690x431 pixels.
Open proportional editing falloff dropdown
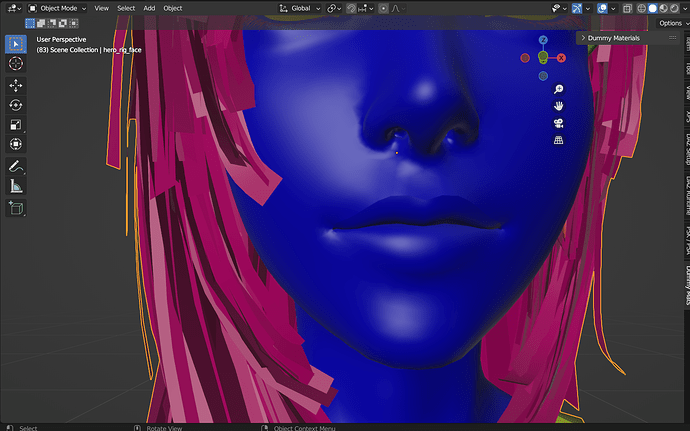click(x=398, y=8)
